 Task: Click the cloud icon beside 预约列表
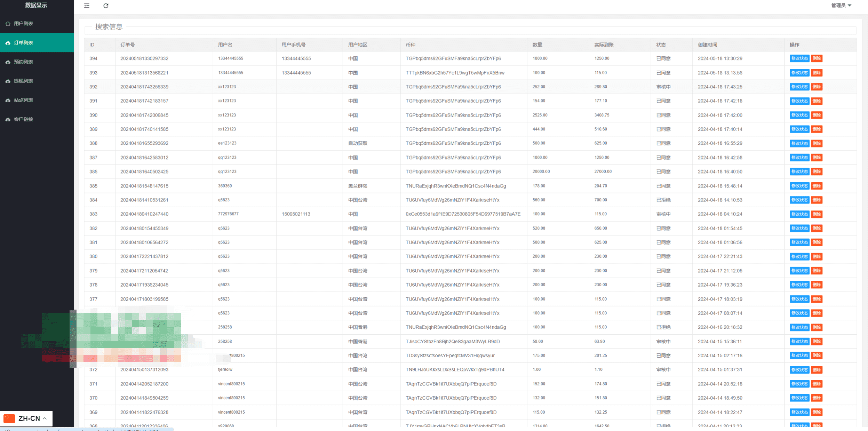(8, 62)
